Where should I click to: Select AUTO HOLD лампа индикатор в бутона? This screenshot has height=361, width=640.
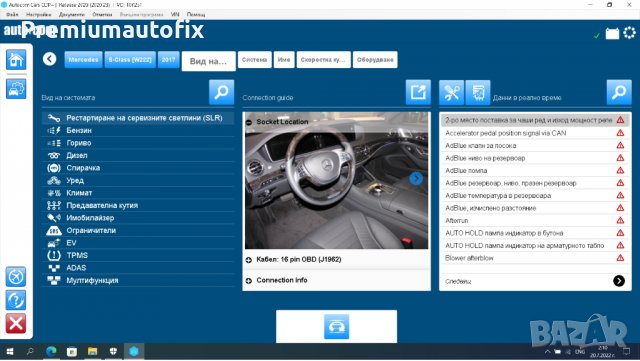(x=535, y=233)
